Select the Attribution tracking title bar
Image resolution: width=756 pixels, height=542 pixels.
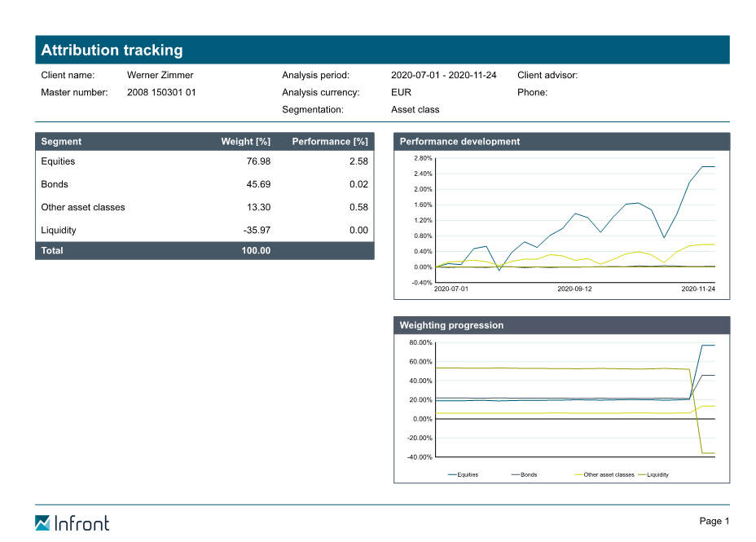point(382,50)
